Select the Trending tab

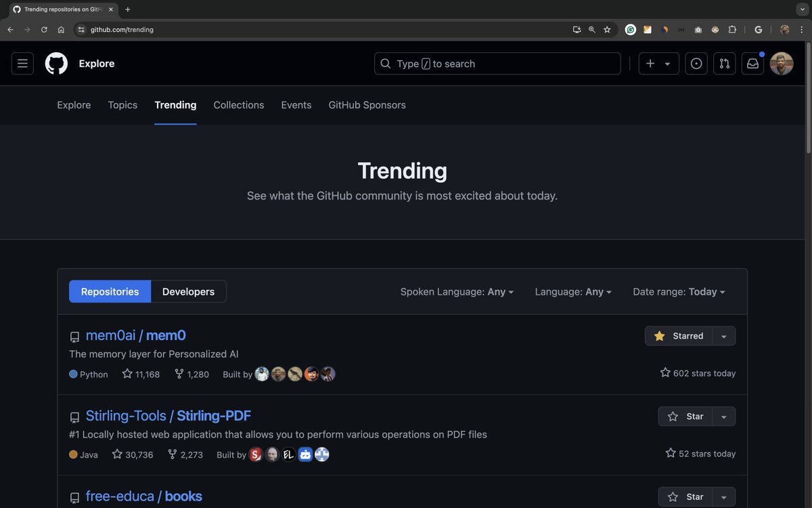[x=175, y=105]
